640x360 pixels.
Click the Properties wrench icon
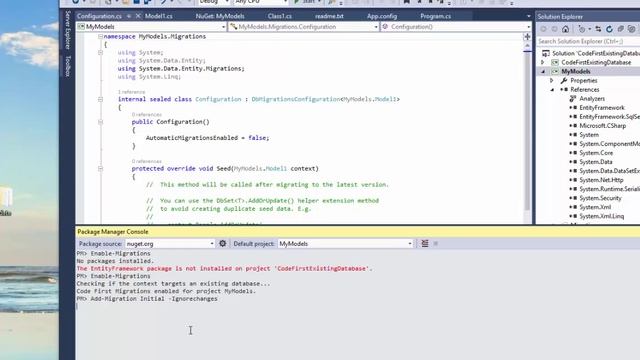[x=564, y=80]
